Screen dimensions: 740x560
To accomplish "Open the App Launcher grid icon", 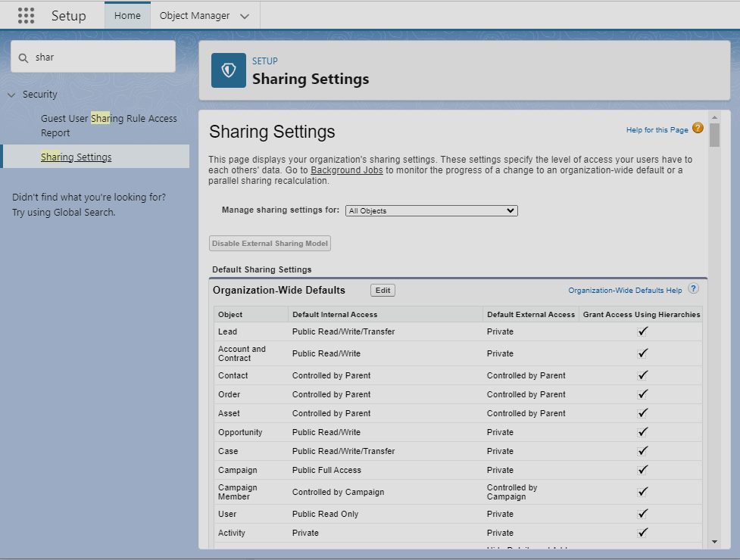I will [26, 16].
